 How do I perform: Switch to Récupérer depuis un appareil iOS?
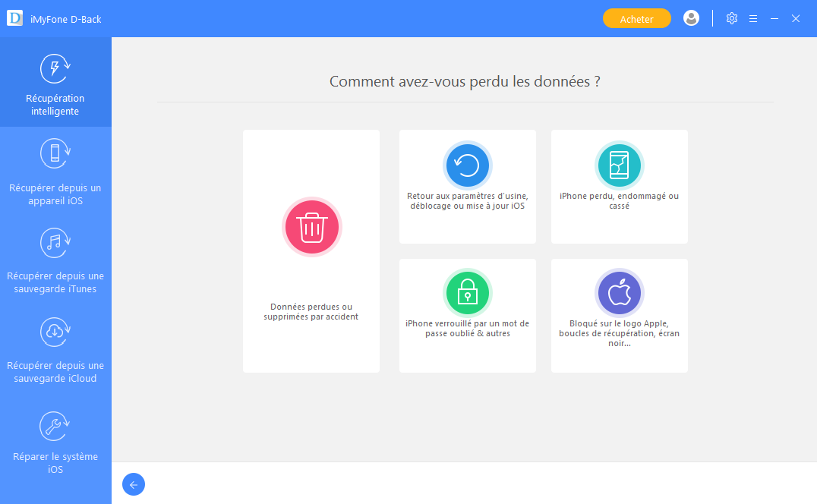point(55,194)
